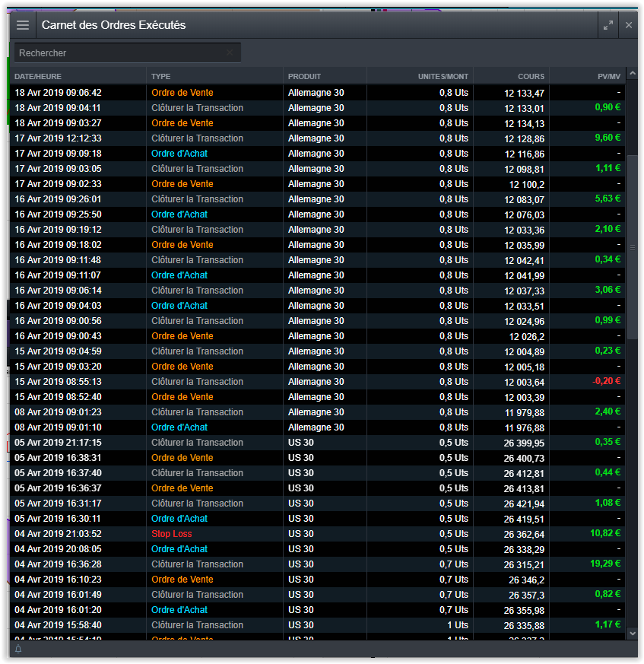Viewport: 644px width, 664px height.
Task: Sort by the DATE/HEURE column header
Action: pos(38,77)
